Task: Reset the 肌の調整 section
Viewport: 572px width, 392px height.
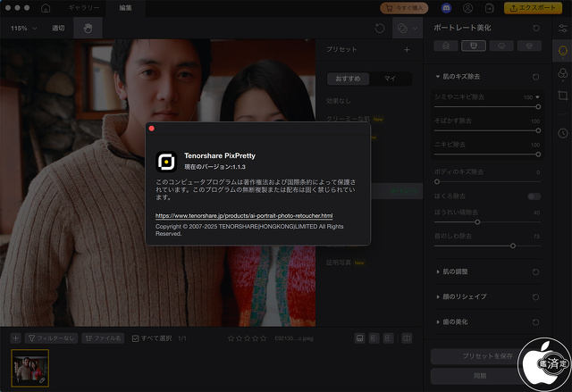Action: click(535, 271)
